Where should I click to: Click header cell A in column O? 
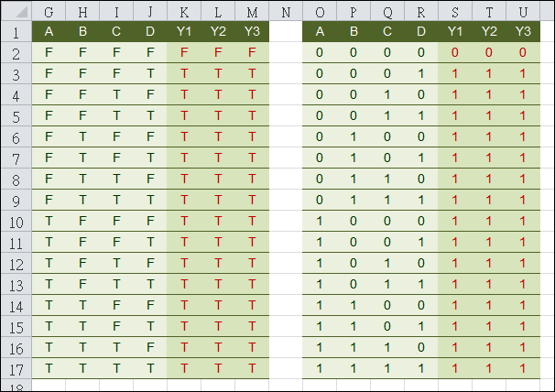coord(320,31)
